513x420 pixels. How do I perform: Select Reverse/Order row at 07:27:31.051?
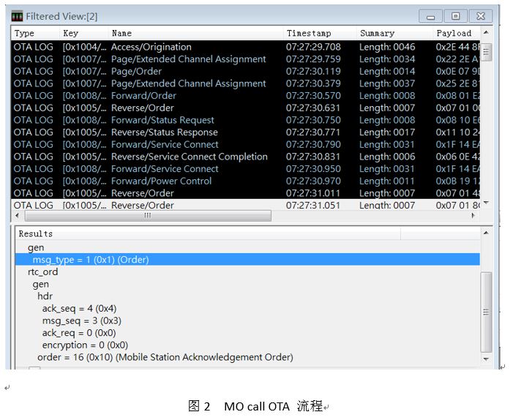(246, 205)
